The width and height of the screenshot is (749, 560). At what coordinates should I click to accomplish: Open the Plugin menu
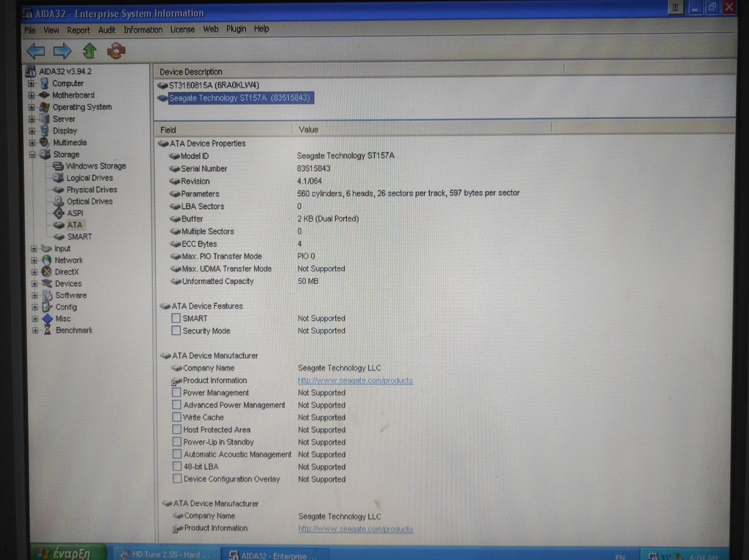tap(236, 29)
